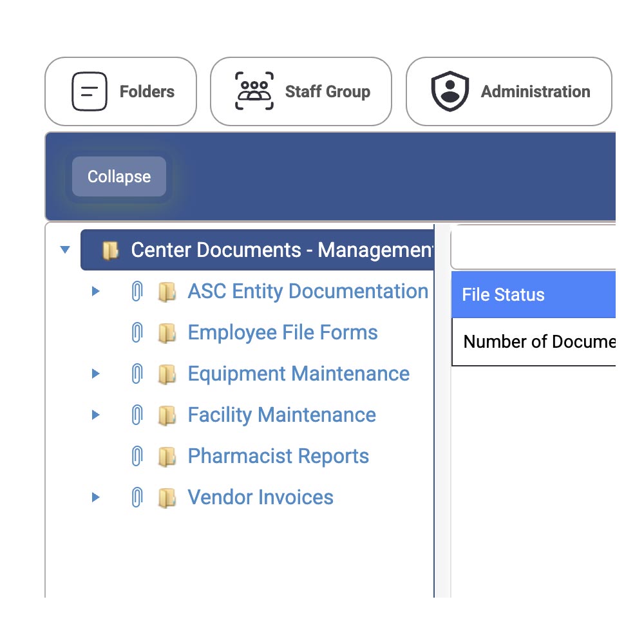Expand ASC Entity Documentation folder
This screenshot has height=644, width=644.
96,291
